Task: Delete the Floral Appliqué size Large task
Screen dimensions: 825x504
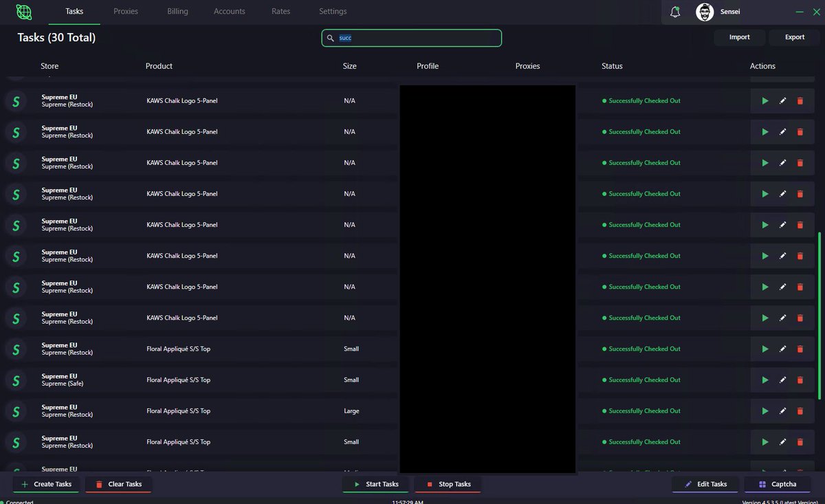Action: [x=800, y=410]
